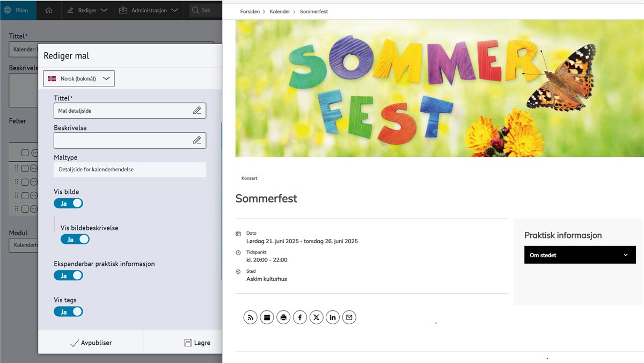Click the print page icon
This screenshot has height=363, width=644.
[283, 317]
